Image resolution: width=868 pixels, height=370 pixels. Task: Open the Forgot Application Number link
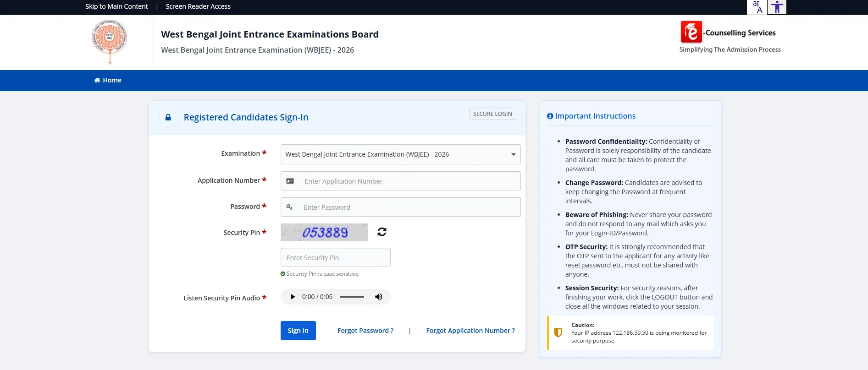pos(470,331)
